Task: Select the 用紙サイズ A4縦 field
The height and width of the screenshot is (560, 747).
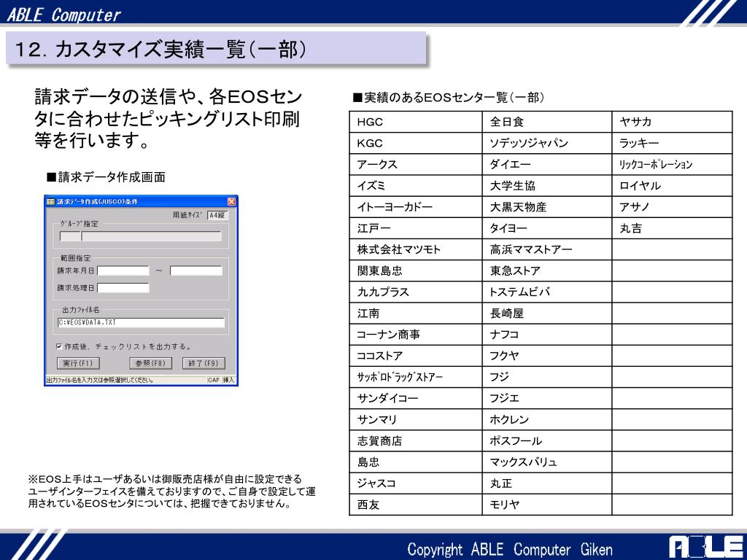Action: [x=217, y=215]
